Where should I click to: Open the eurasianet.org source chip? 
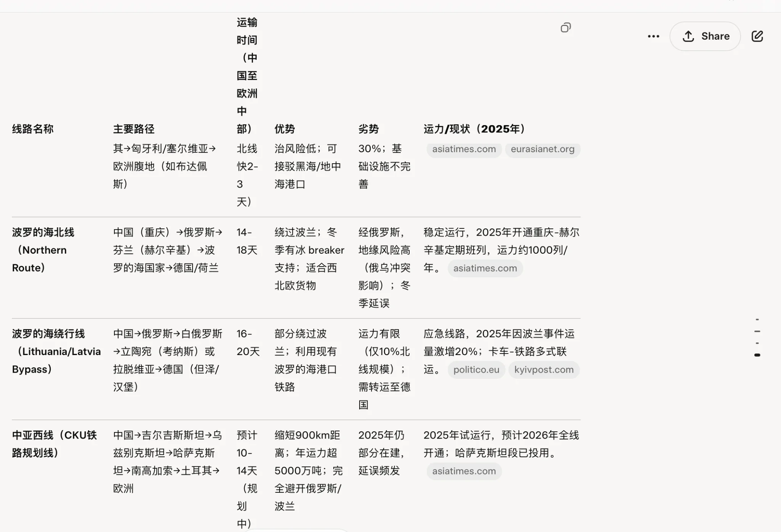[542, 149]
